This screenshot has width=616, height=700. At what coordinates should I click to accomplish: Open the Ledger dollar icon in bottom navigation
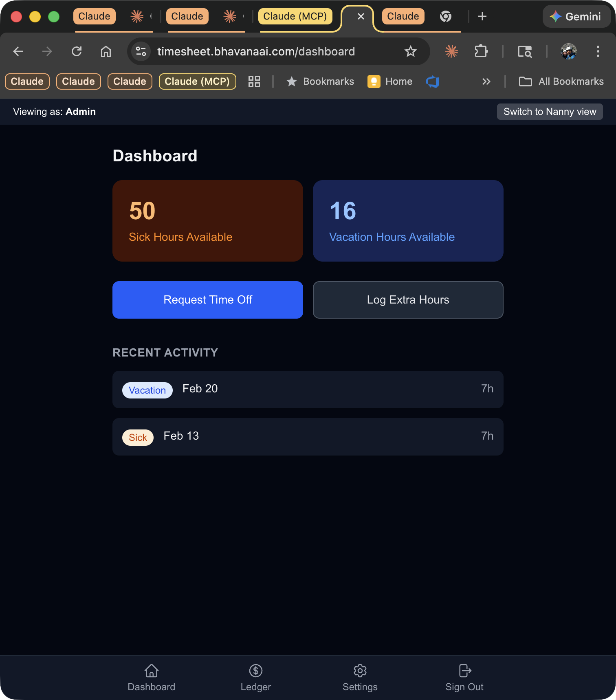(255, 671)
